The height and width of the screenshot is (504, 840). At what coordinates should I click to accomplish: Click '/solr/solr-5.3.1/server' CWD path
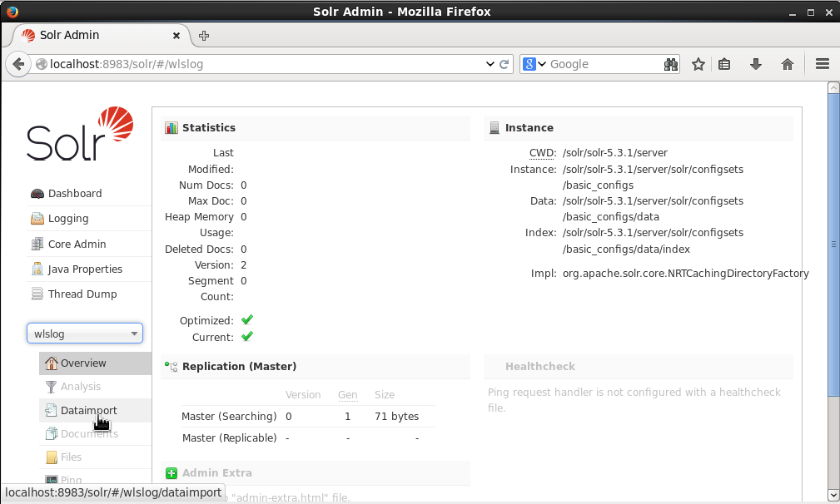coord(615,153)
